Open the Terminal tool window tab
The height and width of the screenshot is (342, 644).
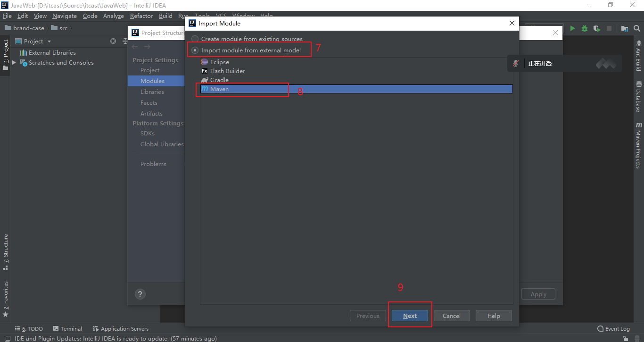point(67,329)
